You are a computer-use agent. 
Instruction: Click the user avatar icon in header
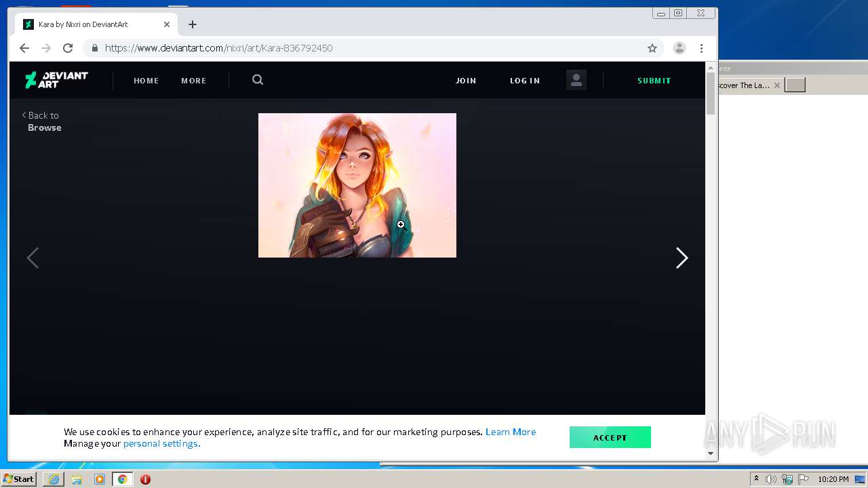pyautogui.click(x=576, y=80)
